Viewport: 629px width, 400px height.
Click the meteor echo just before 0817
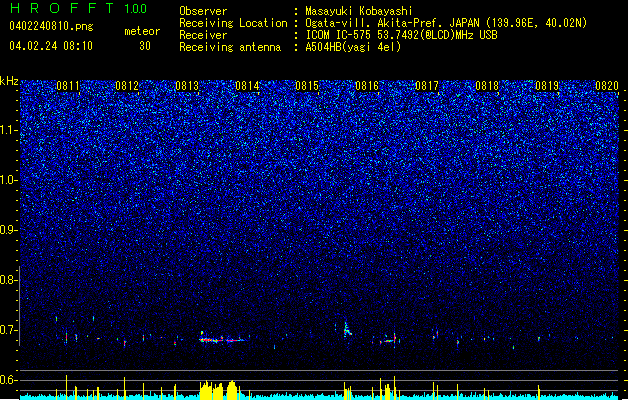(390, 339)
